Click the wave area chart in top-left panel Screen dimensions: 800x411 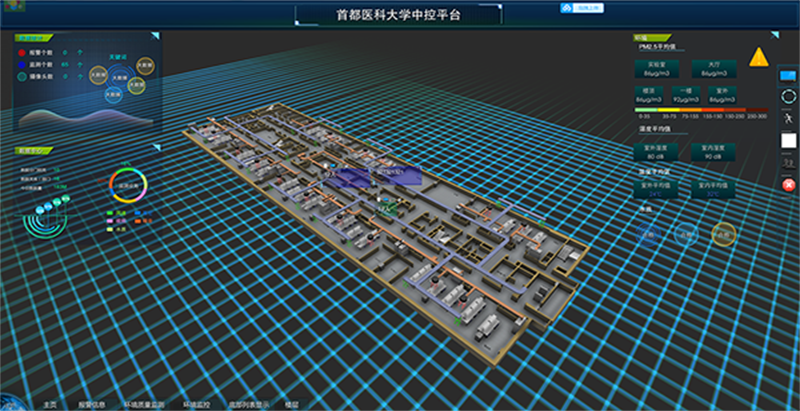pyautogui.click(x=86, y=118)
